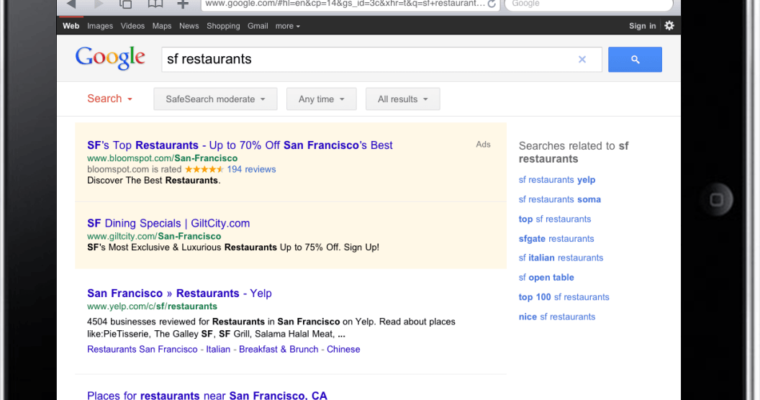
Task: Click the Google logo
Action: click(110, 58)
